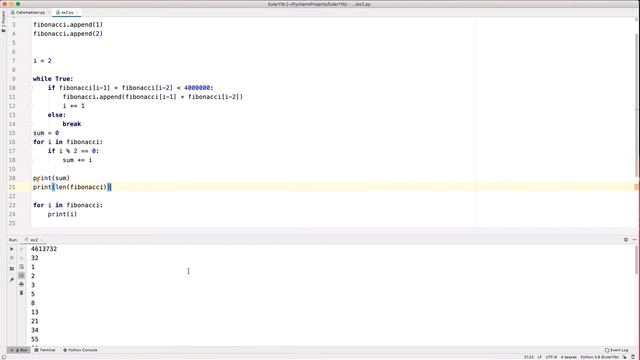Open the Event Log
This screenshot has width=640, height=360.
pos(617,350)
